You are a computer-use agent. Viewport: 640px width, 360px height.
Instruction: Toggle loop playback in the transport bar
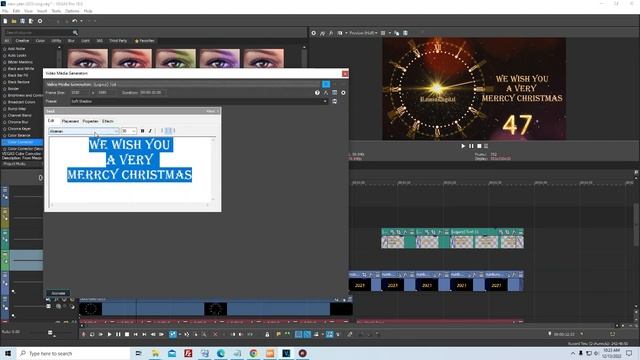pyautogui.click(x=92, y=334)
